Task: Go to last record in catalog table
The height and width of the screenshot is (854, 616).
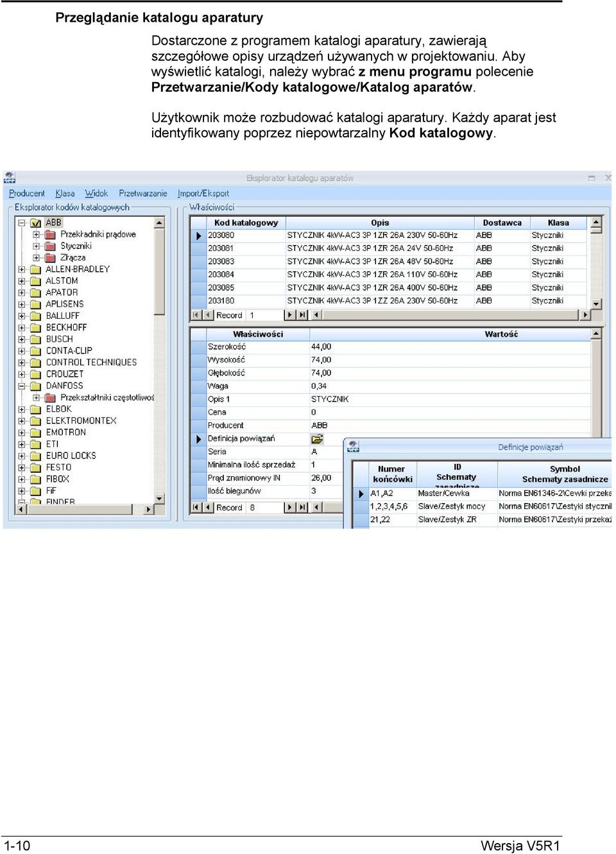Action: tap(302, 315)
